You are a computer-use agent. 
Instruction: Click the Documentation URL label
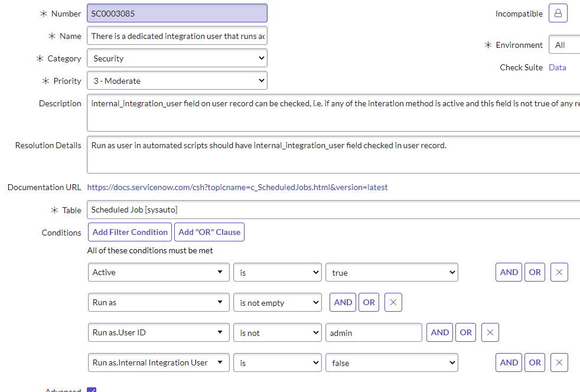pos(44,187)
